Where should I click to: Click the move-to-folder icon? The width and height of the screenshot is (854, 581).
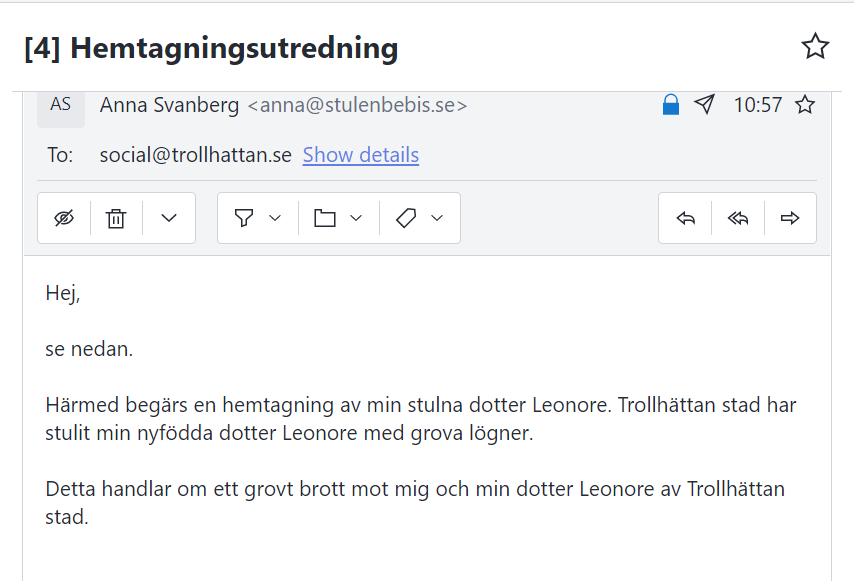pyautogui.click(x=325, y=218)
